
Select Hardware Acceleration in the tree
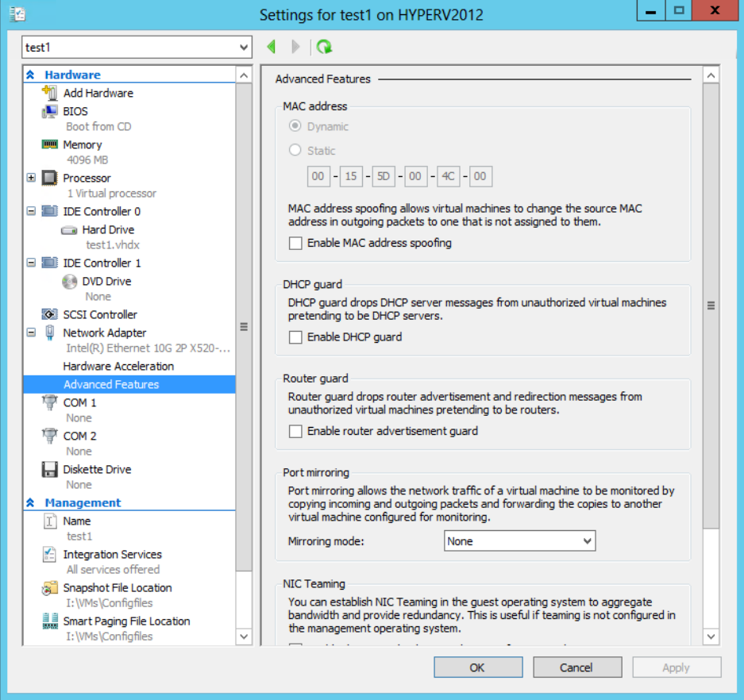click(118, 366)
